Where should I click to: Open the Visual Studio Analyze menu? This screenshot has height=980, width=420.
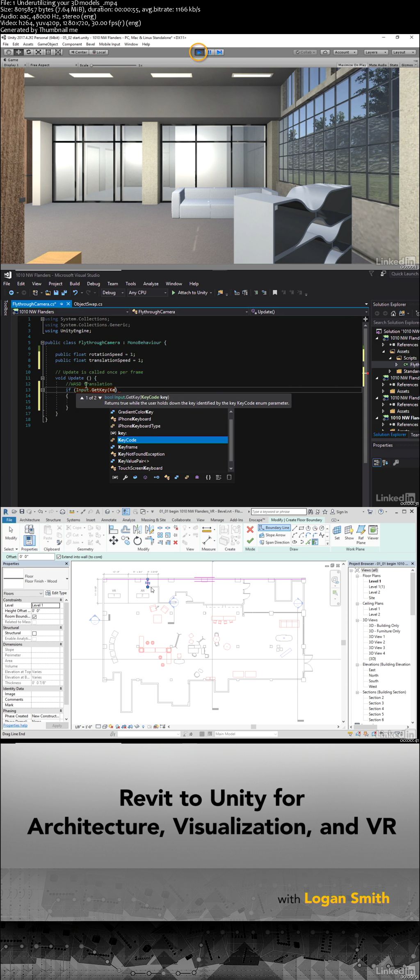(151, 284)
